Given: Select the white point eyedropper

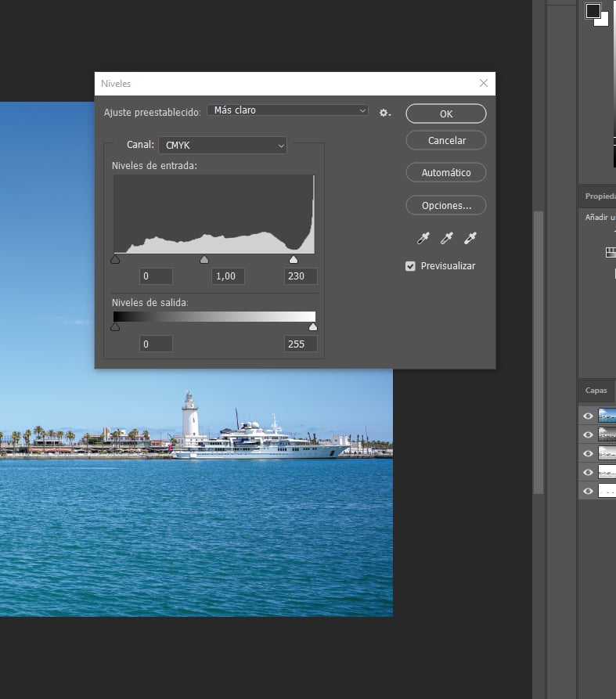Looking at the screenshot, I should click(x=470, y=238).
